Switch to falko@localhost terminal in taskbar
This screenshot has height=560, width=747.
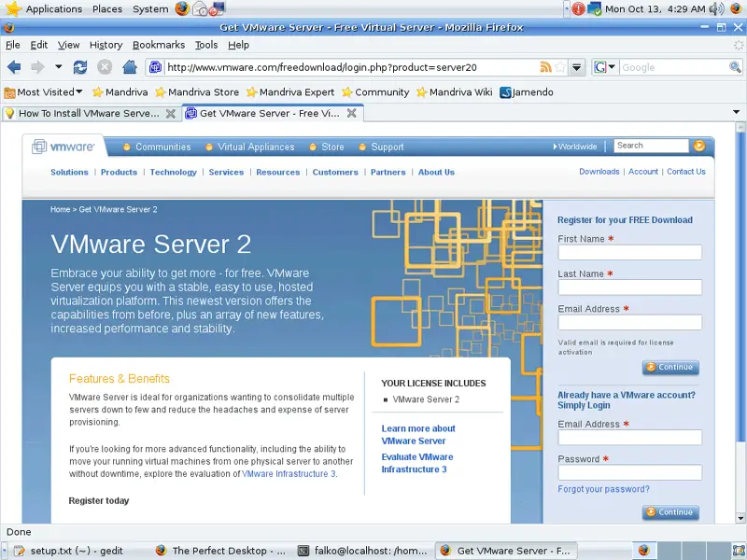click(x=363, y=551)
